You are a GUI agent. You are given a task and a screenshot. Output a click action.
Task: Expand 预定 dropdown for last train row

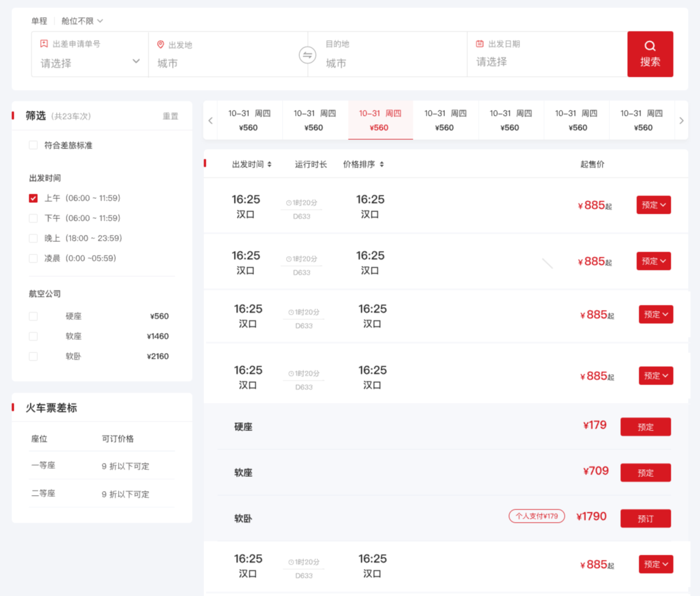point(656,564)
